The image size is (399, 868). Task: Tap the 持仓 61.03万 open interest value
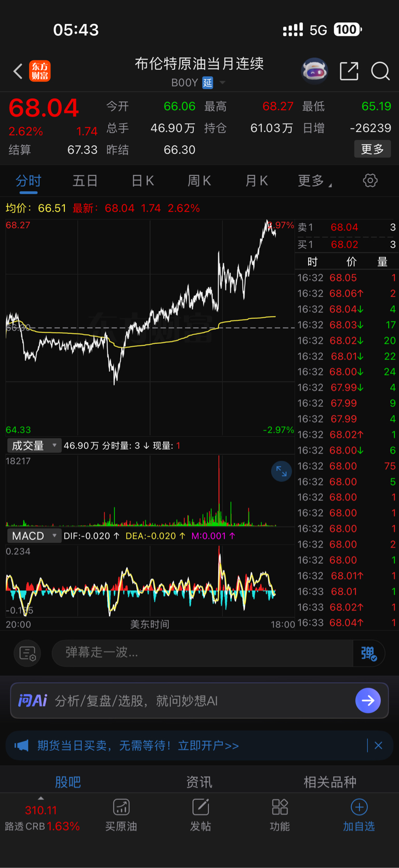pyautogui.click(x=271, y=128)
